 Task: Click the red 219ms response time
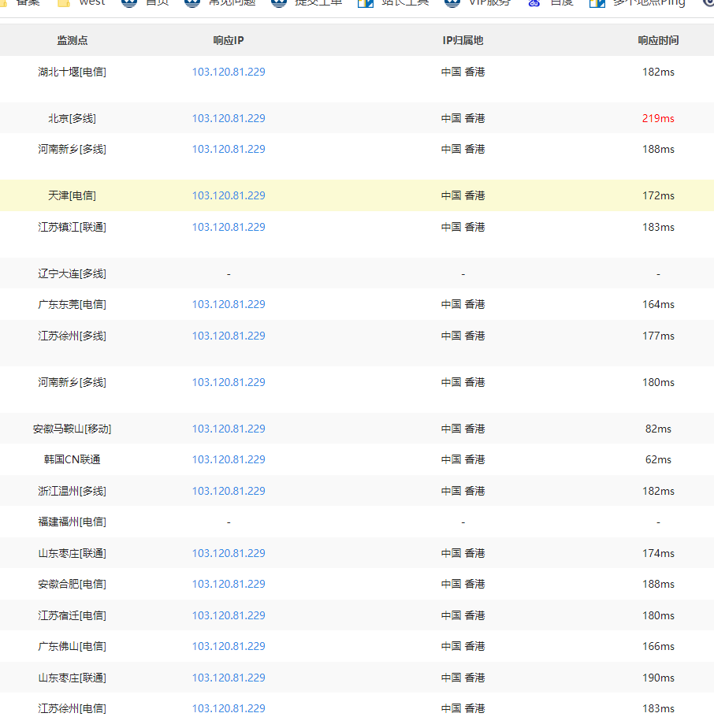658,118
